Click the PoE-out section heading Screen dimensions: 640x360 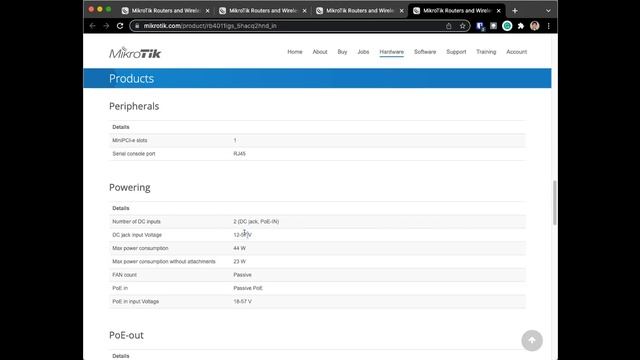coord(126,335)
